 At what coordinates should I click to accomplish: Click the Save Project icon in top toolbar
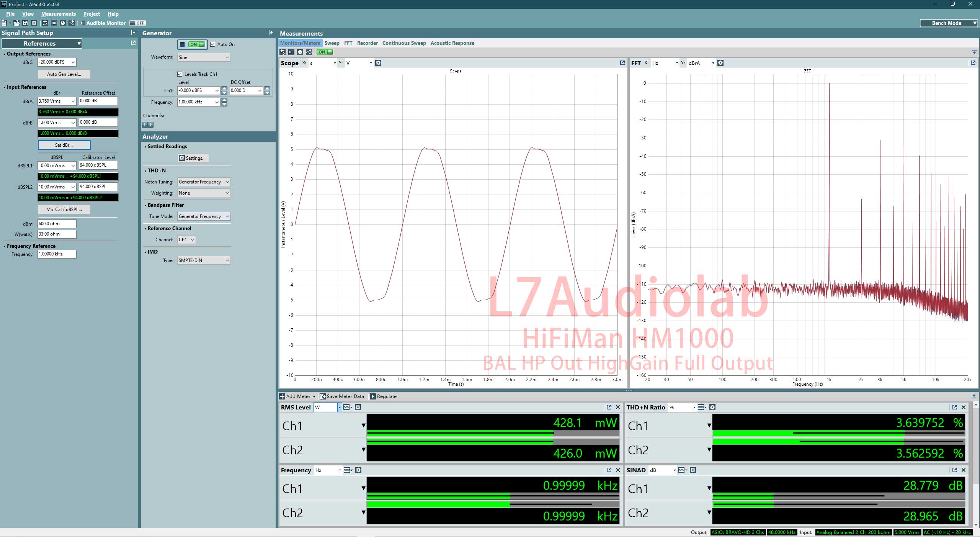point(25,23)
